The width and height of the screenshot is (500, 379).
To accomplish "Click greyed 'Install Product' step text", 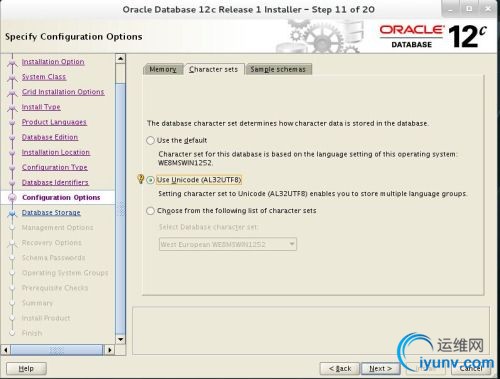I will click(x=46, y=318).
